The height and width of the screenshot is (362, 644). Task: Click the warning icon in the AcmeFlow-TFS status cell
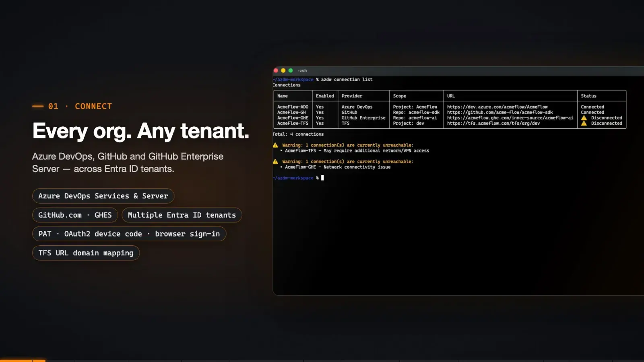tap(584, 123)
